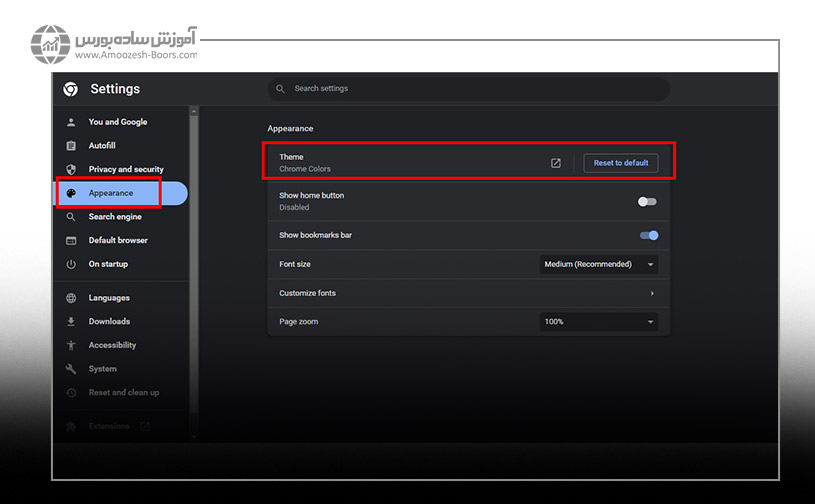Viewport: 815px width, 504px height.
Task: Open the Page zoom dropdown
Action: 598,322
